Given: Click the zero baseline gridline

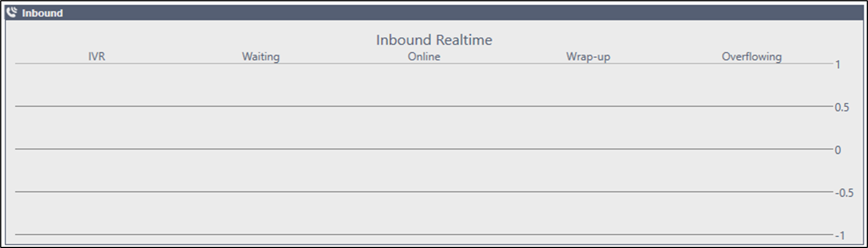Looking at the screenshot, I should pyautogui.click(x=424, y=149).
